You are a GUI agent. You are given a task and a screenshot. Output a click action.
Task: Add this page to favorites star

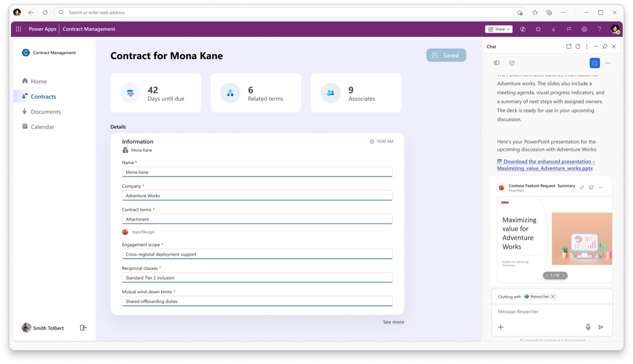click(x=520, y=13)
